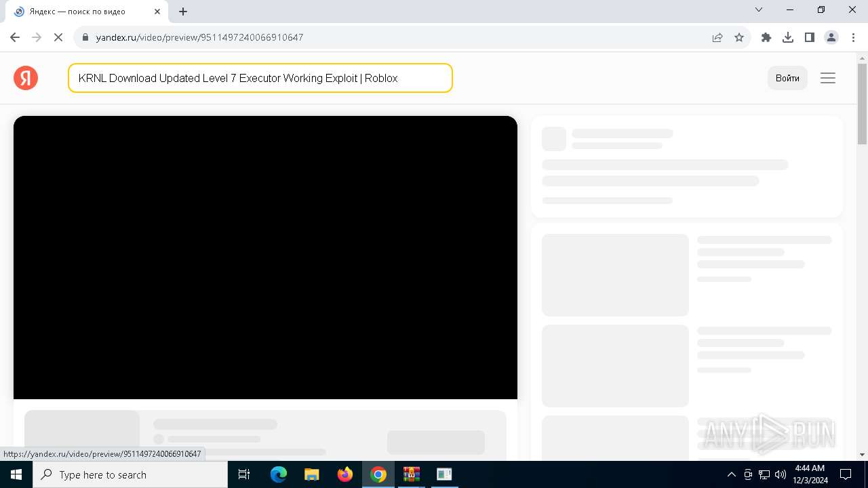Show hidden system tray icons
Screen dimensions: 868x488
tap(731, 474)
